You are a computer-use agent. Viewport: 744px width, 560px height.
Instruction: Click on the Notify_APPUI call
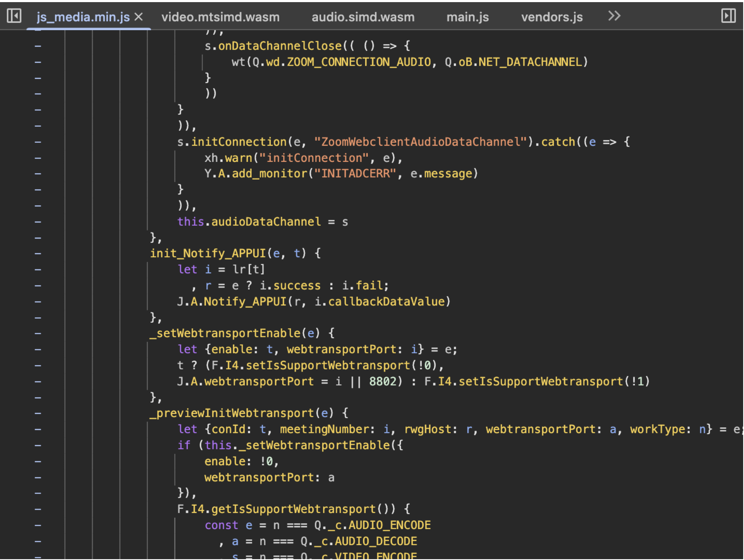245,302
